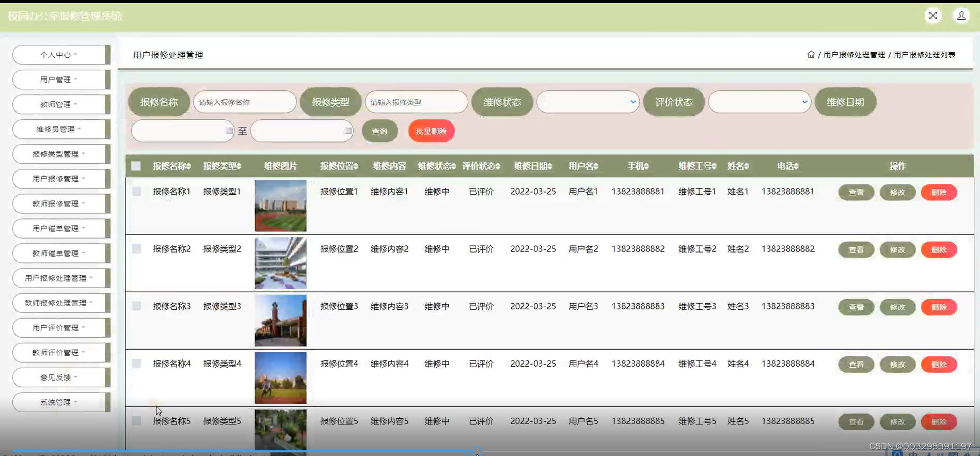Click 修改 button for 报修名称5 row

897,421
